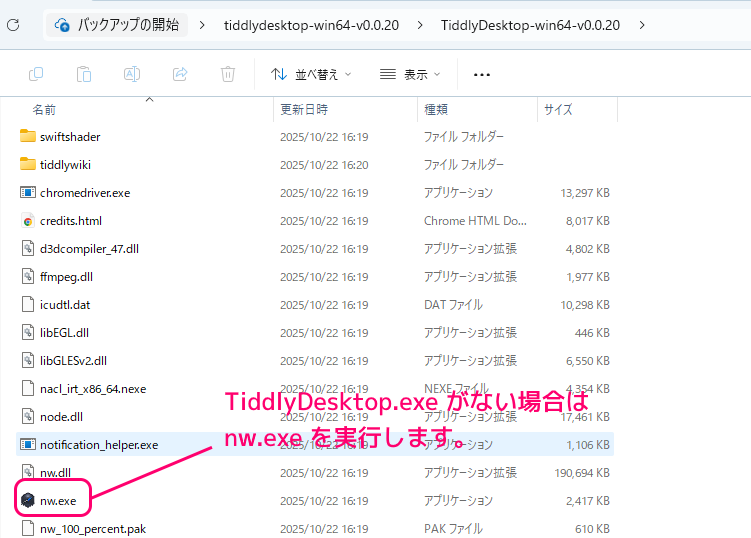The height and width of the screenshot is (538, 751).
Task: Click the node.dll file name
Action: point(61,417)
